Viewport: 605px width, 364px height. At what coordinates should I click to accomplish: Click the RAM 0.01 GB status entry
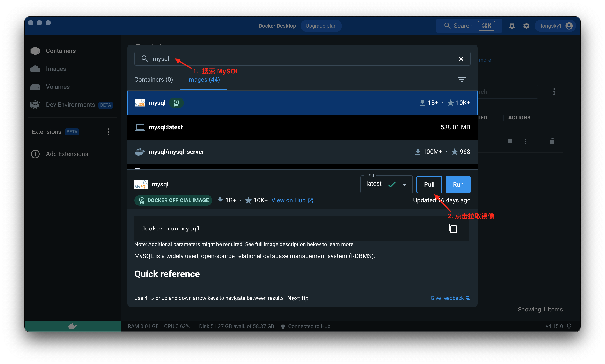click(143, 326)
